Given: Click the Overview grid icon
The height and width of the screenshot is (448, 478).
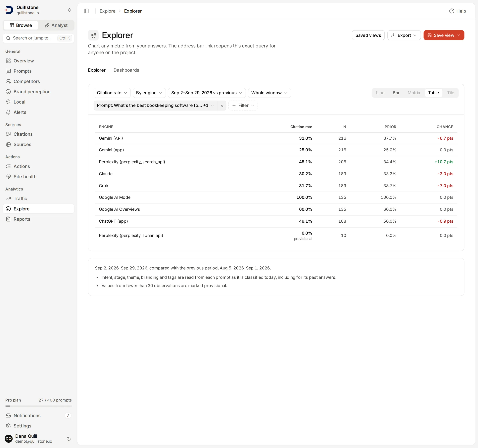Looking at the screenshot, I should pyautogui.click(x=8, y=61).
